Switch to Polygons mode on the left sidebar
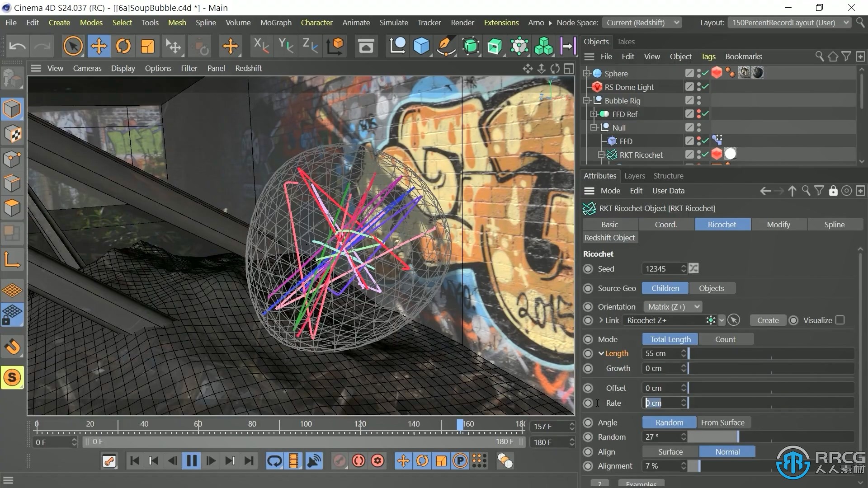 coord(12,208)
